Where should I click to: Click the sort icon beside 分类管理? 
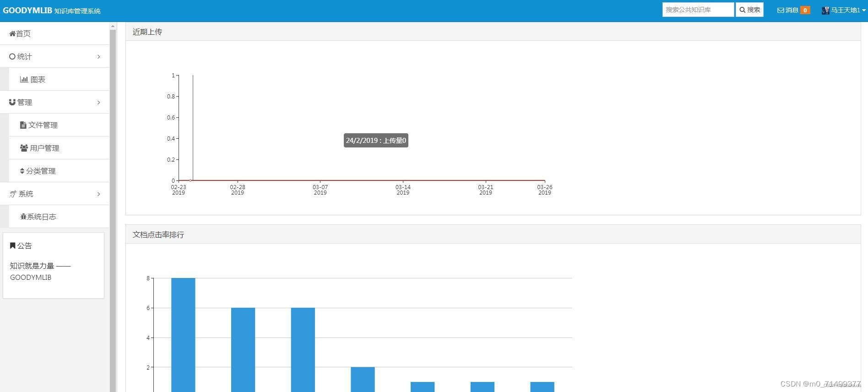[22, 171]
